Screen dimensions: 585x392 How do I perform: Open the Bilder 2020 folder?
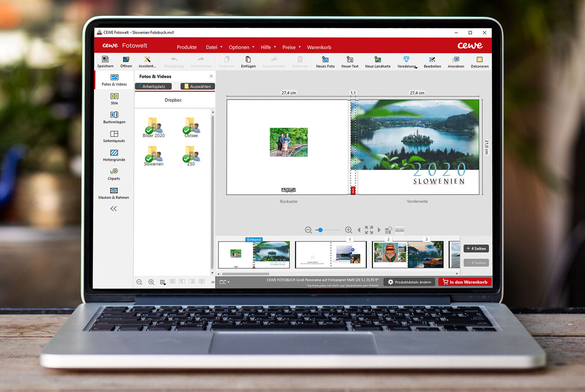coord(154,127)
